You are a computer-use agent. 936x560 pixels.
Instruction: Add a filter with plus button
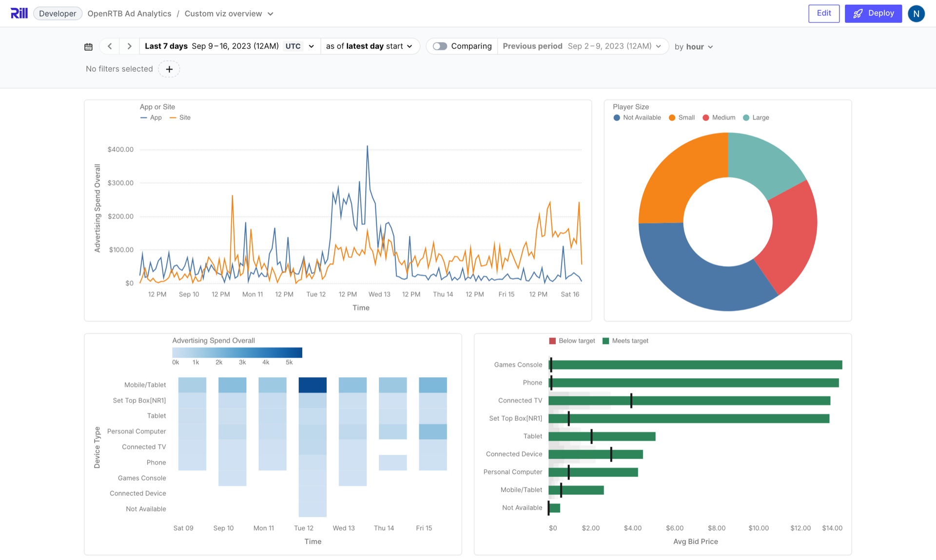(x=169, y=69)
